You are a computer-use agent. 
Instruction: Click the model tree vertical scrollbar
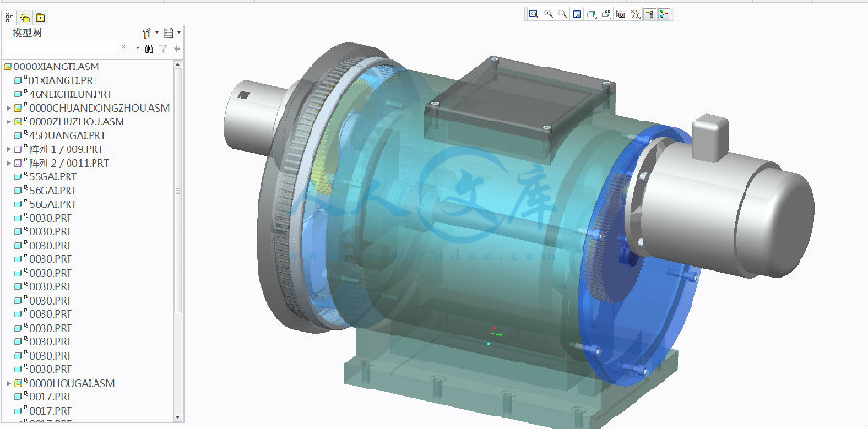click(x=178, y=193)
